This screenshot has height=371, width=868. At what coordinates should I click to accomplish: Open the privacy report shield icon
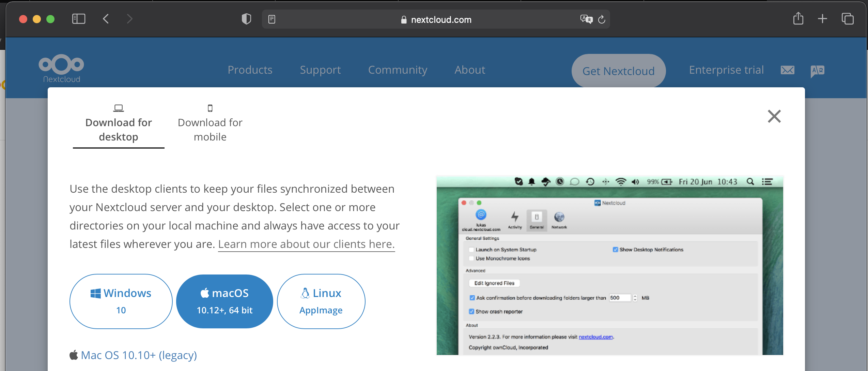pyautogui.click(x=246, y=19)
